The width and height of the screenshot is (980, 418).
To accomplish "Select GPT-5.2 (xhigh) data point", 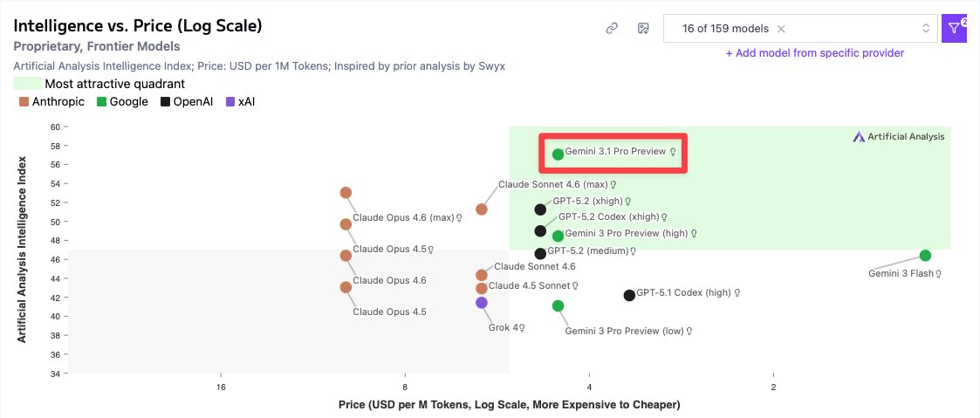I will click(x=541, y=210).
